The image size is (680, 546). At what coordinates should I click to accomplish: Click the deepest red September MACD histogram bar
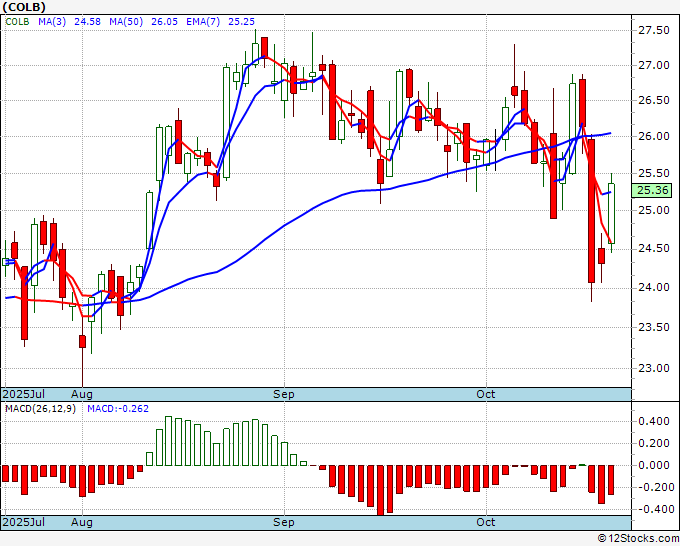[381, 490]
